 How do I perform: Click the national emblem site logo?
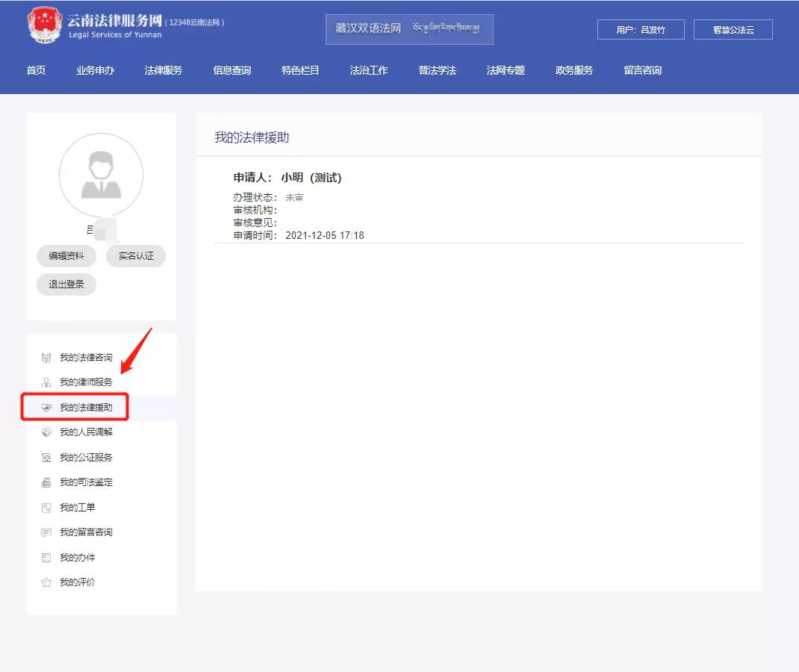coord(44,25)
